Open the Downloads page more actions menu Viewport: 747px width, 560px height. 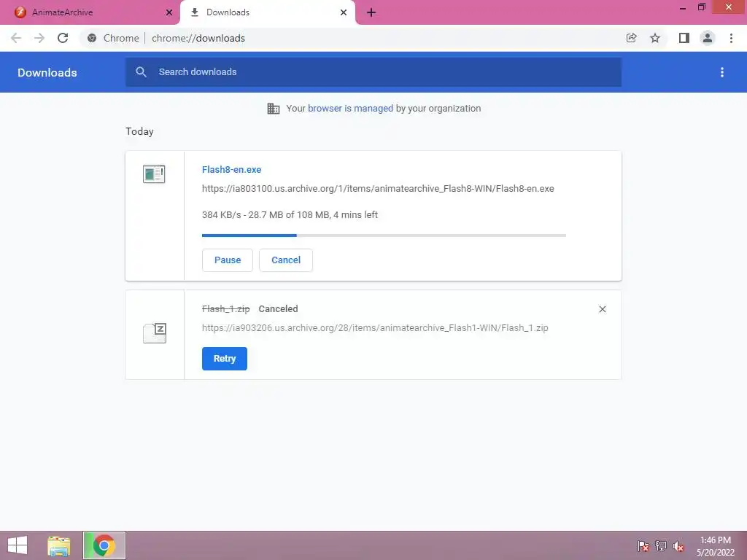722,72
